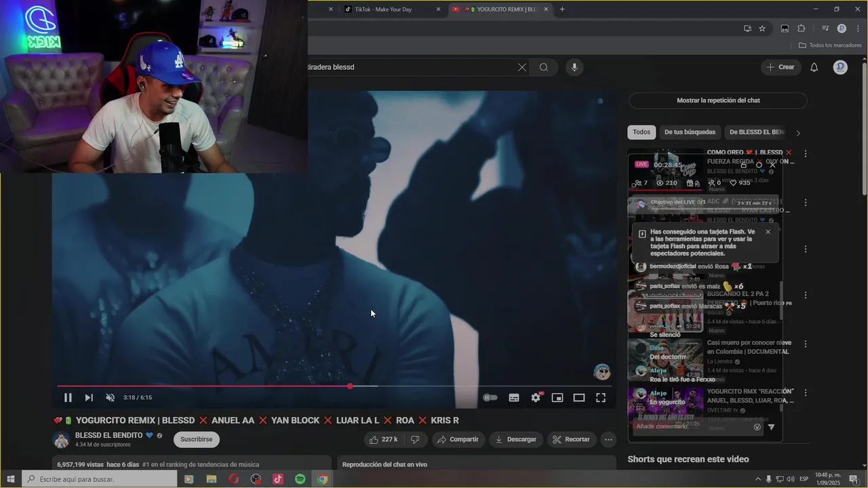The width and height of the screenshot is (868, 488).
Task: Unmute the video with speaker icon
Action: click(111, 398)
